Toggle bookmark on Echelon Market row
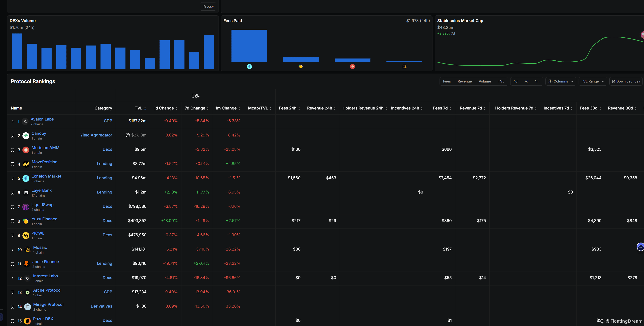This screenshot has width=644, height=326. coord(13,178)
